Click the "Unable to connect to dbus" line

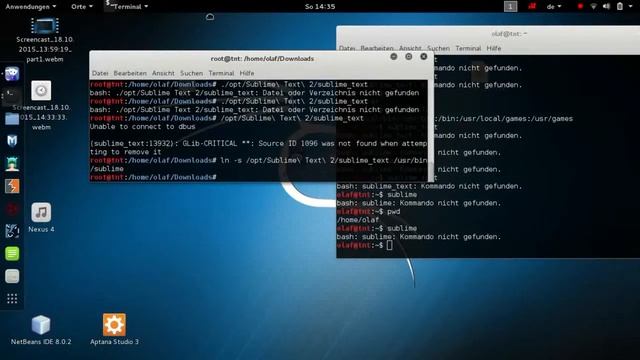(x=142, y=127)
